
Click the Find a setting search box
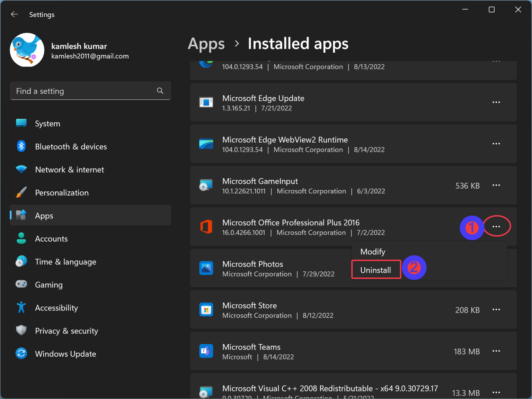(x=90, y=91)
